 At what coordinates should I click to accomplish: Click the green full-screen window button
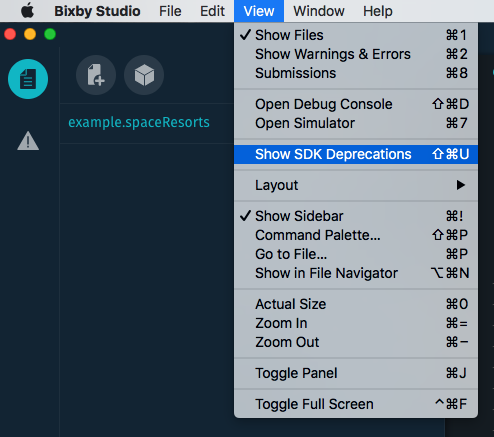click(50, 34)
